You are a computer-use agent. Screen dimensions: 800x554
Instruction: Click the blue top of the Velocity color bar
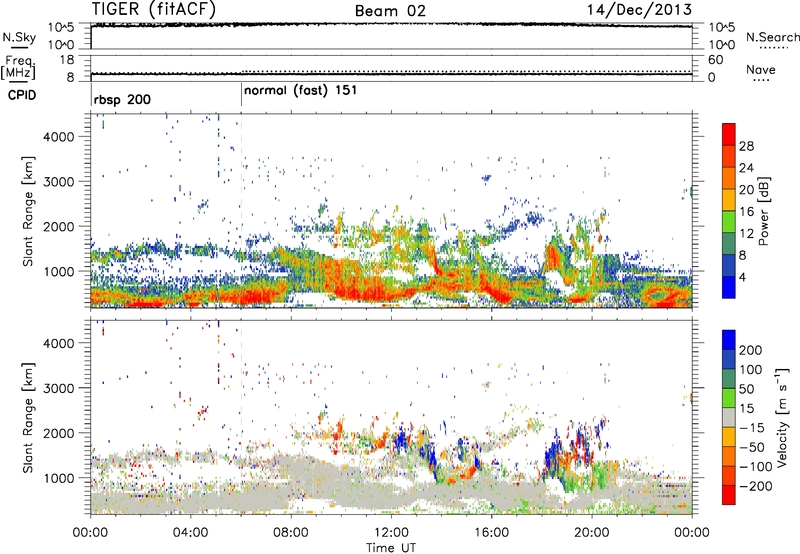click(729, 340)
